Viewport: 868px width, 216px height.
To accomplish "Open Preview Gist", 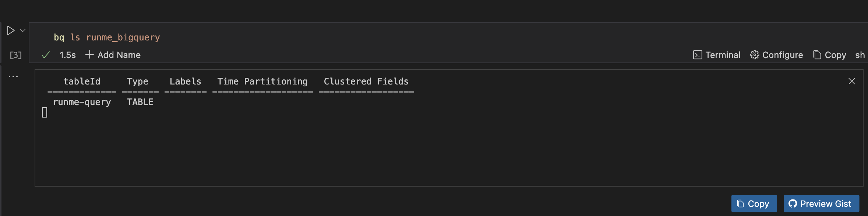I will (x=821, y=204).
